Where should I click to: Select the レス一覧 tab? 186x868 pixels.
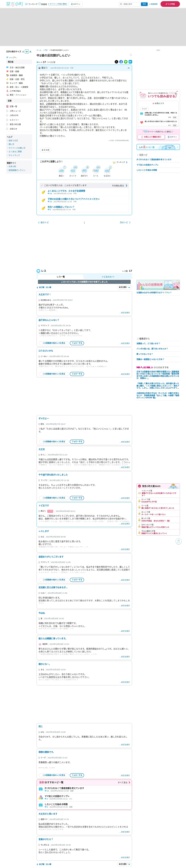[x=61, y=277]
